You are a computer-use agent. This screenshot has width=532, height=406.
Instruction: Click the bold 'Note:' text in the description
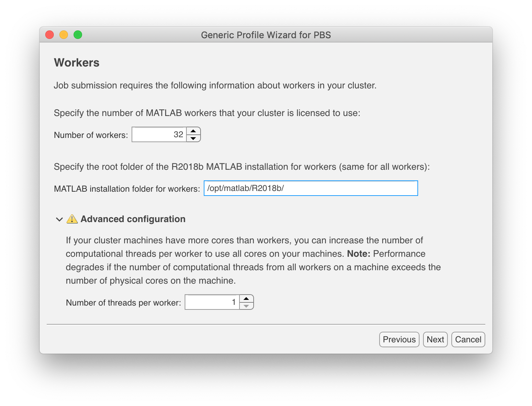(359, 254)
